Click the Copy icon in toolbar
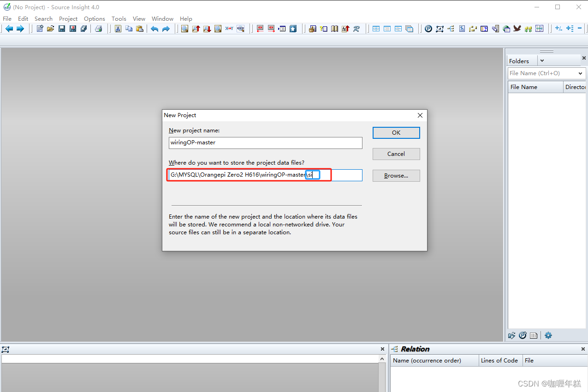The image size is (588, 392). pos(129,29)
